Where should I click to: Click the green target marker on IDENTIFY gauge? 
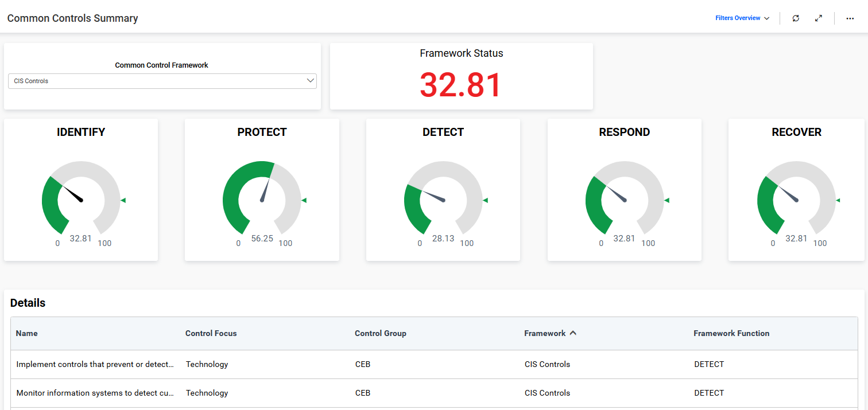click(x=123, y=200)
